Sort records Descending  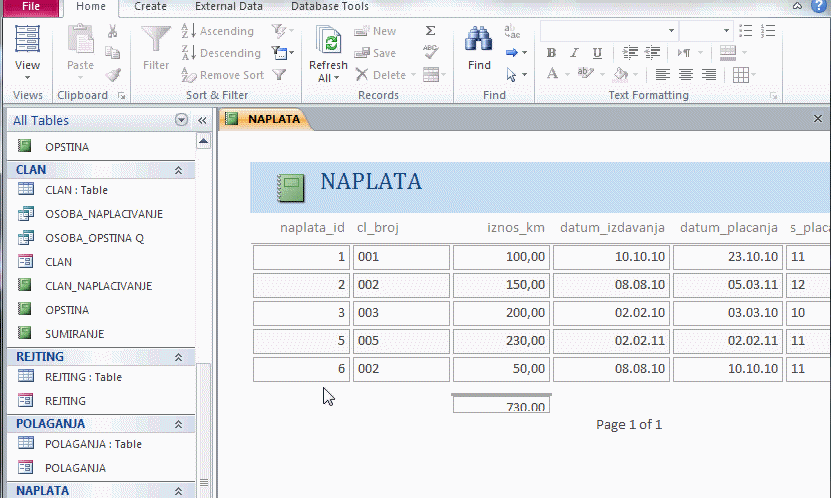pos(221,53)
